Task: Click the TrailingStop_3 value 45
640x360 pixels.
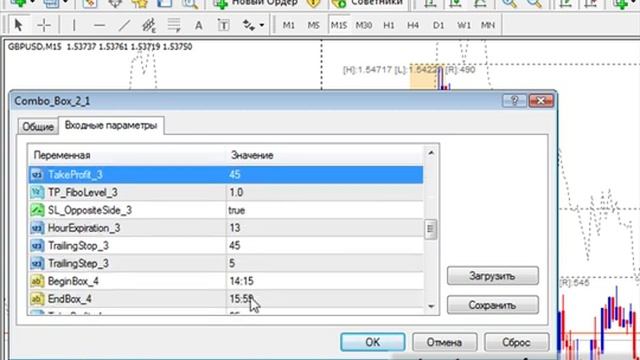Action: click(x=235, y=246)
